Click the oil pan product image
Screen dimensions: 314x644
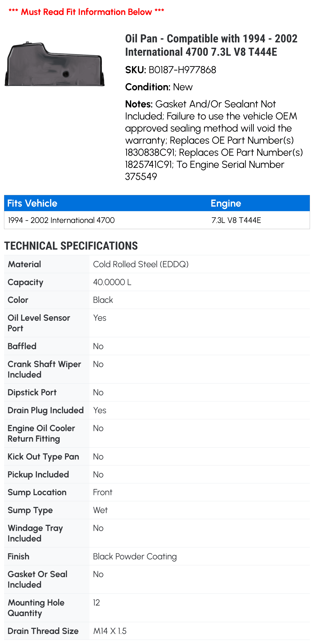(x=54, y=64)
